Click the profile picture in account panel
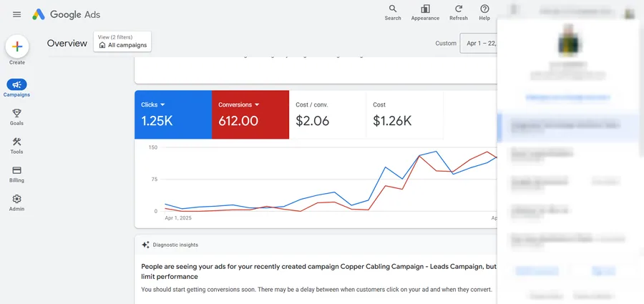The height and width of the screenshot is (304, 644). coord(569,40)
